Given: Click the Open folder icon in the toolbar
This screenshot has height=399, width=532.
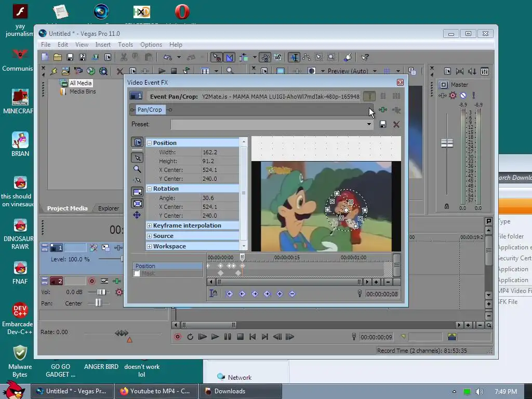Looking at the screenshot, I should point(57,57).
